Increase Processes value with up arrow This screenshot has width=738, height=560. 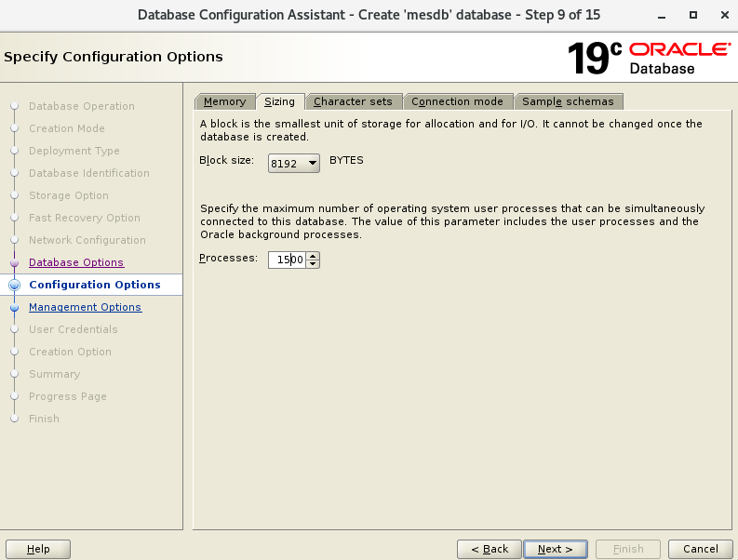tap(313, 257)
